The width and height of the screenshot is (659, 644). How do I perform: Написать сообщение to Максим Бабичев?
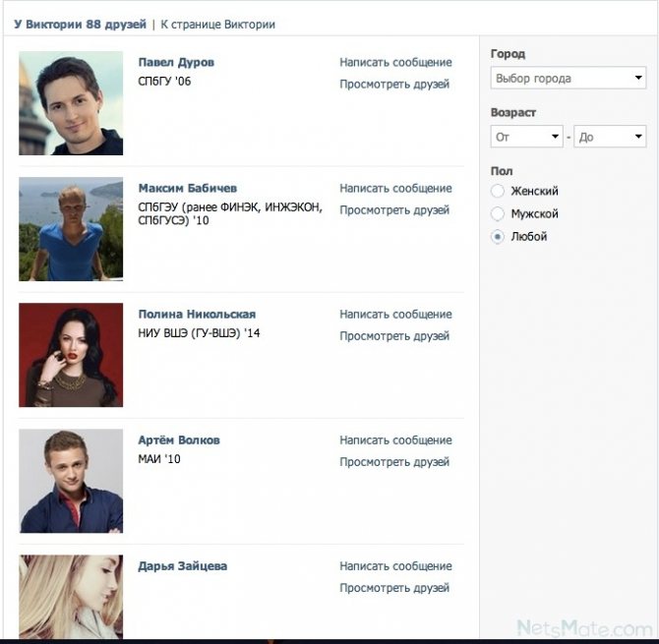click(x=395, y=189)
